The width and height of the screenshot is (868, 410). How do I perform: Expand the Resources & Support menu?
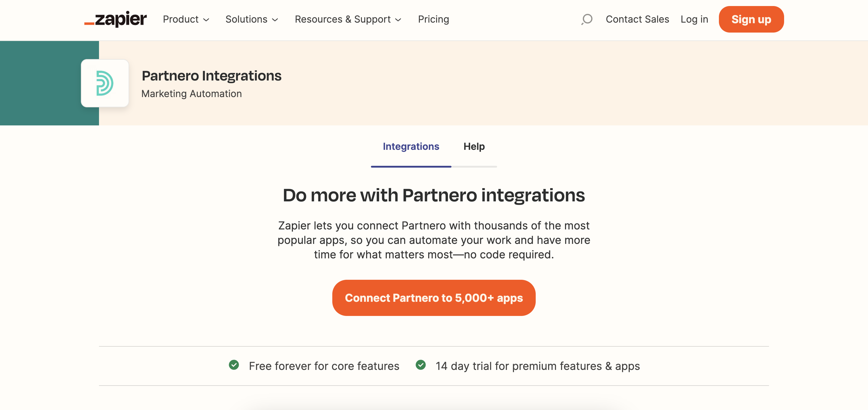click(348, 19)
